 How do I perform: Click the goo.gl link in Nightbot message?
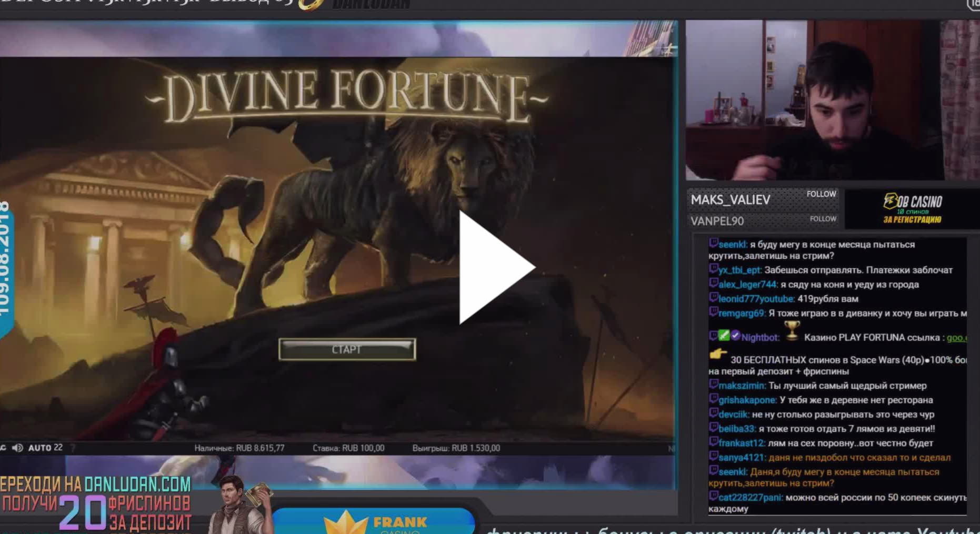[x=957, y=338]
